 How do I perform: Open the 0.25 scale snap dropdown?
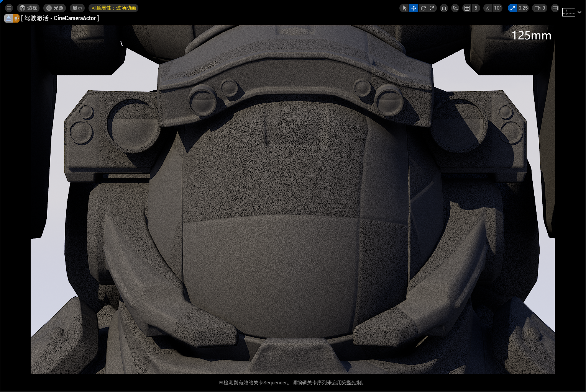pyautogui.click(x=523, y=8)
